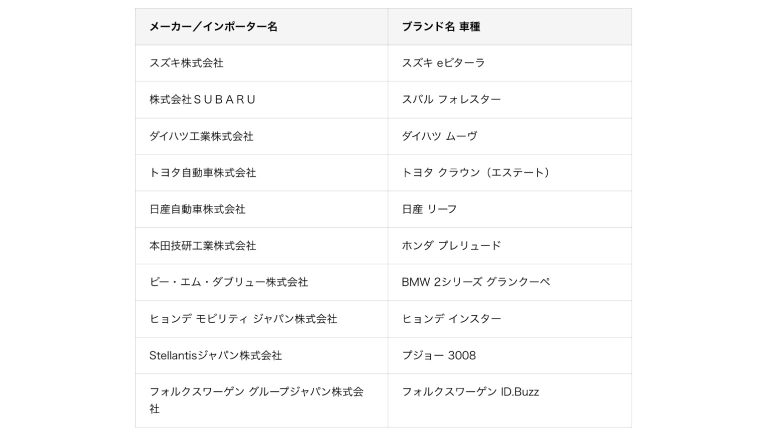Viewport: 770px width, 433px height.
Task: Select the ビー・エム・ダブリュー株式会社 cell
Action: tap(227, 282)
